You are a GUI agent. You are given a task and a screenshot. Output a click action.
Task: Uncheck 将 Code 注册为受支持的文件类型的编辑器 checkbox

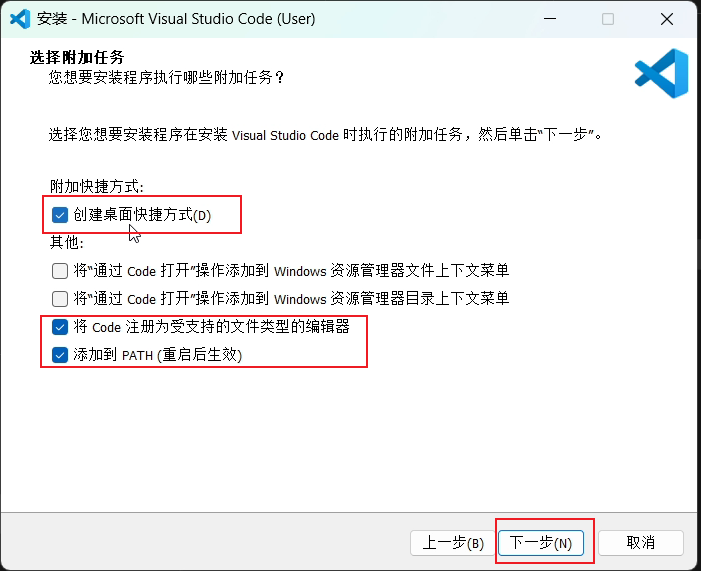(x=59, y=327)
